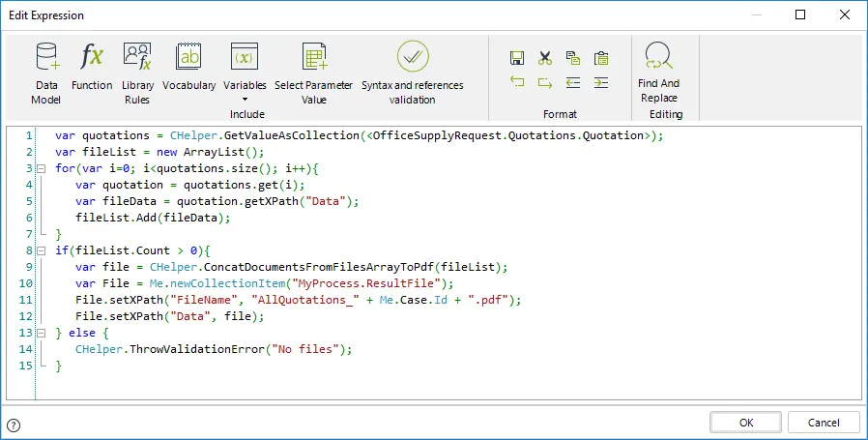The image size is (868, 440).
Task: Click the Copy icon
Action: [573, 58]
